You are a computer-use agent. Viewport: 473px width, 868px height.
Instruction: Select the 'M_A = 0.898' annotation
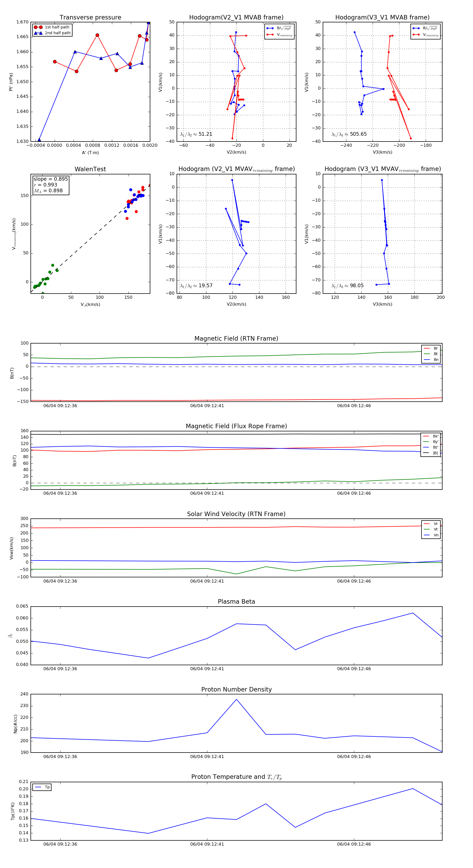pyautogui.click(x=48, y=191)
